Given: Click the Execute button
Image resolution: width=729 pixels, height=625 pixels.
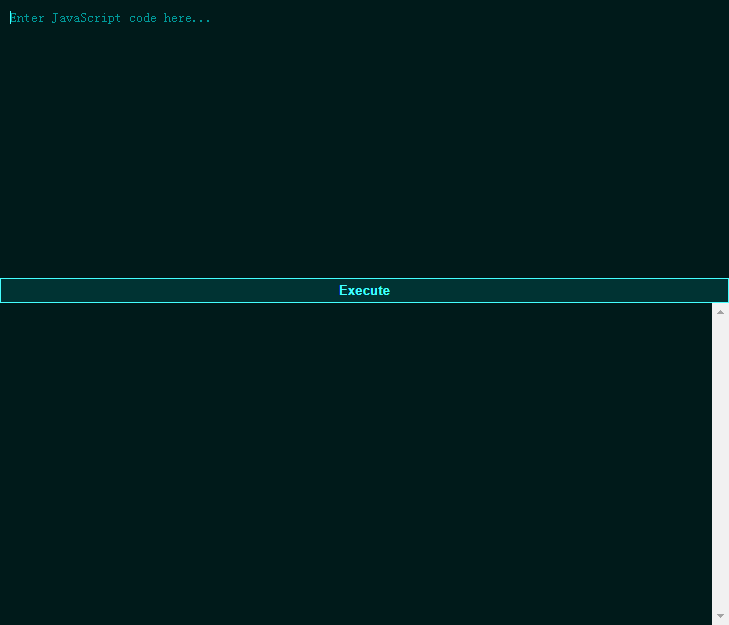Looking at the screenshot, I should click(x=364, y=290).
